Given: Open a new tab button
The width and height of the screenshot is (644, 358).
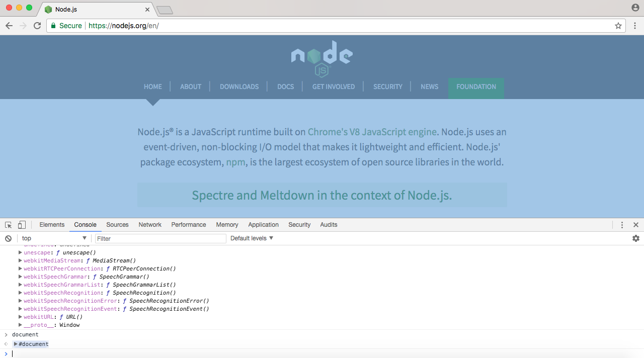Looking at the screenshot, I should click(x=165, y=10).
